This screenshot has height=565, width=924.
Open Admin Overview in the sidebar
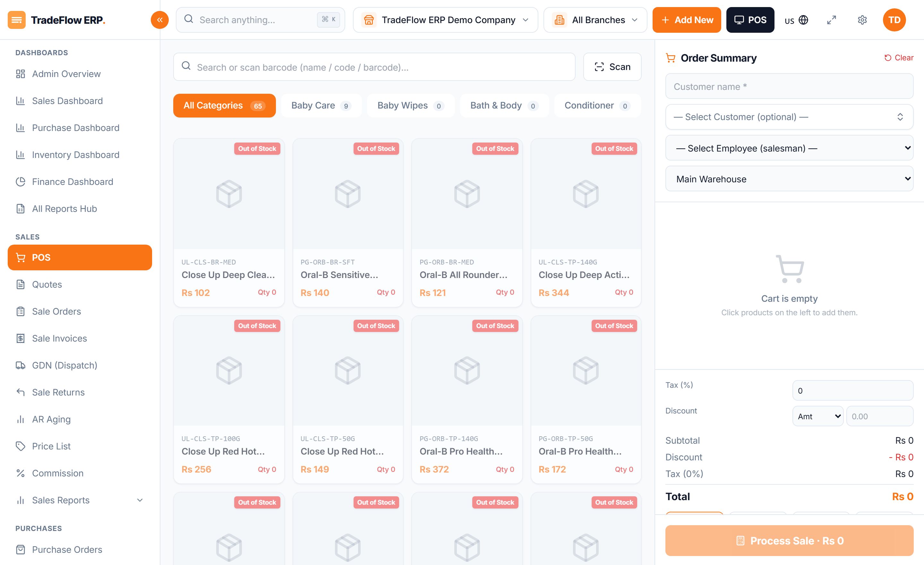80,74
